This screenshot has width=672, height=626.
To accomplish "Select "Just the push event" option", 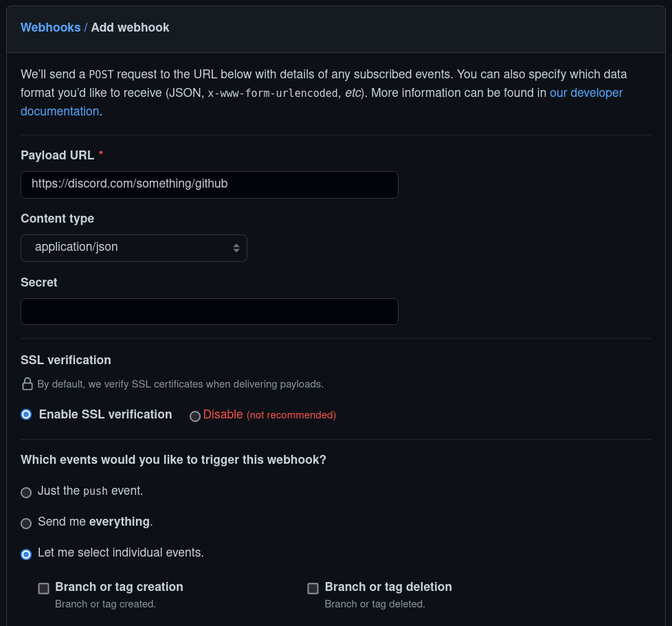I will 26,492.
